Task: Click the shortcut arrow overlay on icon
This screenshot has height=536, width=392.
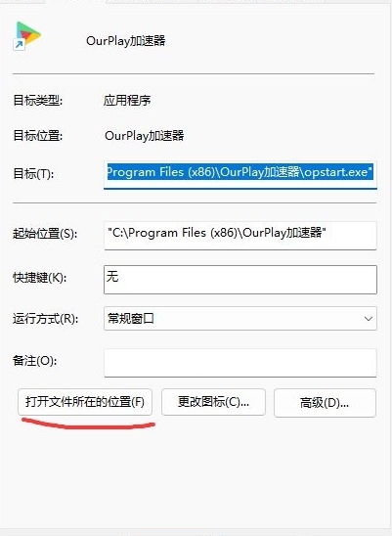Action: pyautogui.click(x=19, y=45)
